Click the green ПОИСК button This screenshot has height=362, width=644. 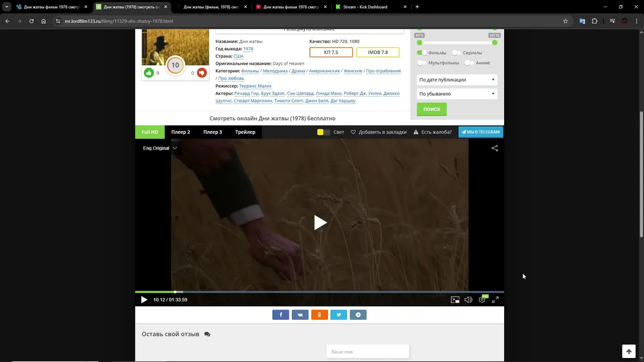(x=432, y=109)
